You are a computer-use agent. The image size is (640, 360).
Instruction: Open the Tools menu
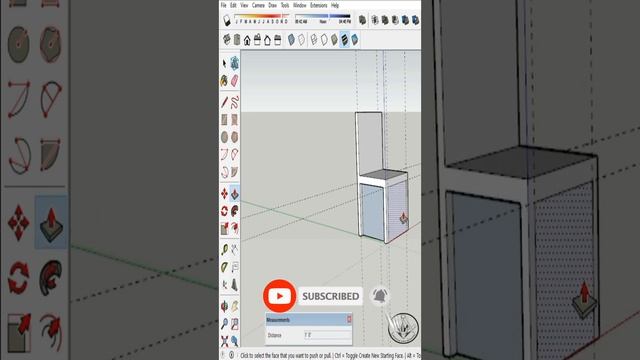285,5
